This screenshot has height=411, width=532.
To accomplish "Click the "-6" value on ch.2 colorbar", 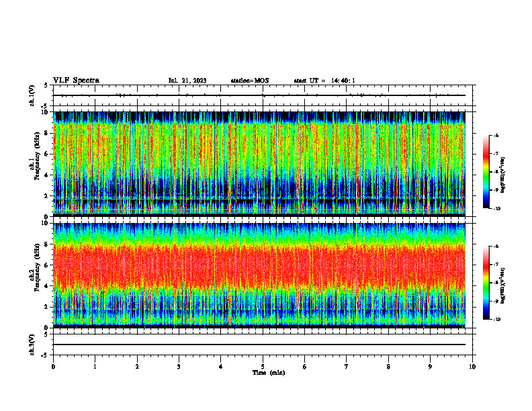I will click(496, 246).
